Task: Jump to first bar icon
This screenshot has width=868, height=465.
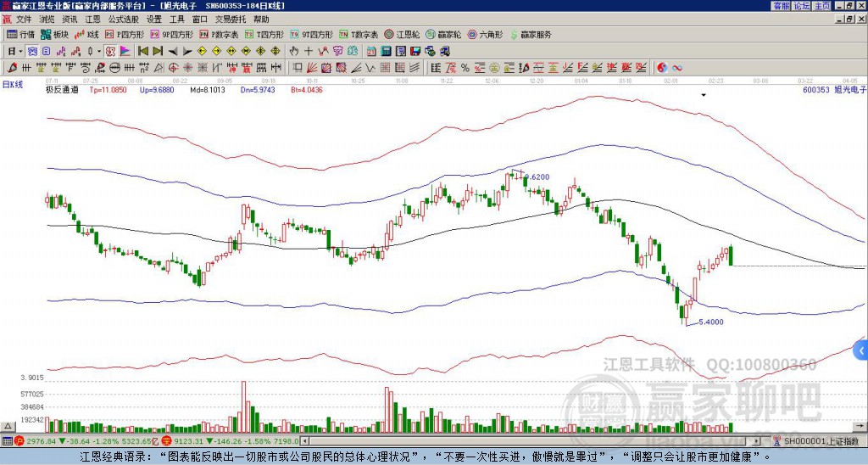Action: click(x=142, y=52)
